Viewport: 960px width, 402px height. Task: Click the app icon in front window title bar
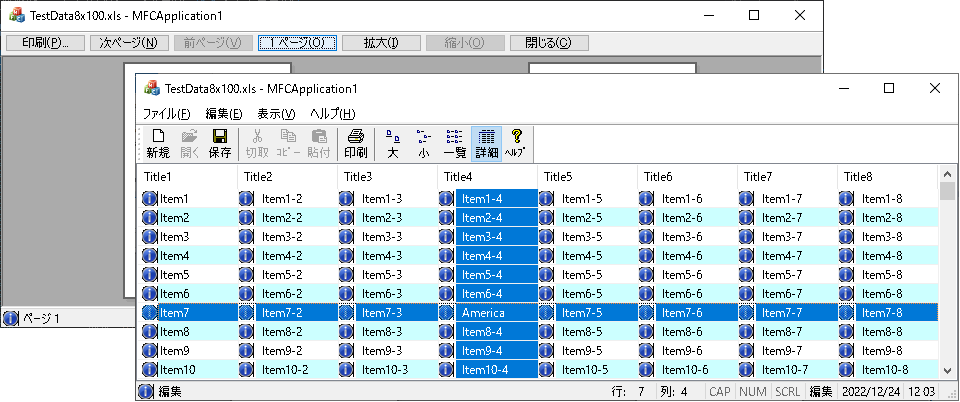point(151,88)
